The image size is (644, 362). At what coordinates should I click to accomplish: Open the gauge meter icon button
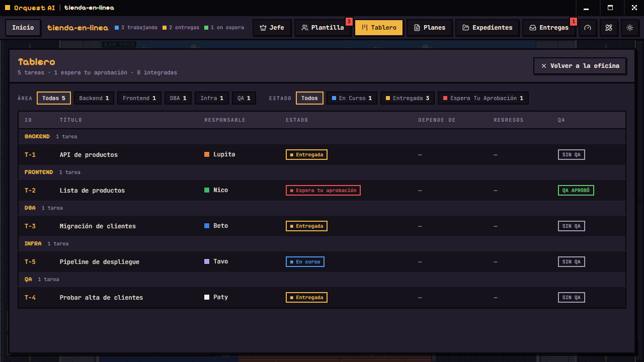[588, 28]
